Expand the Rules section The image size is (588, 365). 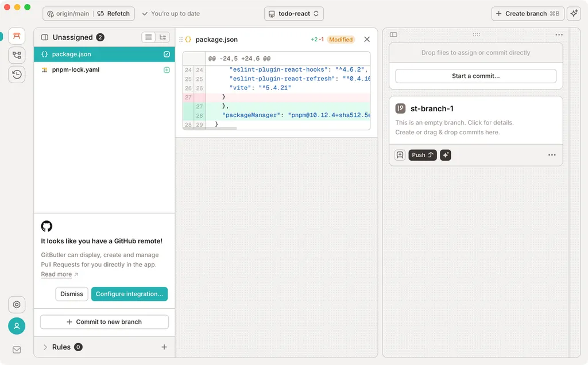pyautogui.click(x=45, y=347)
